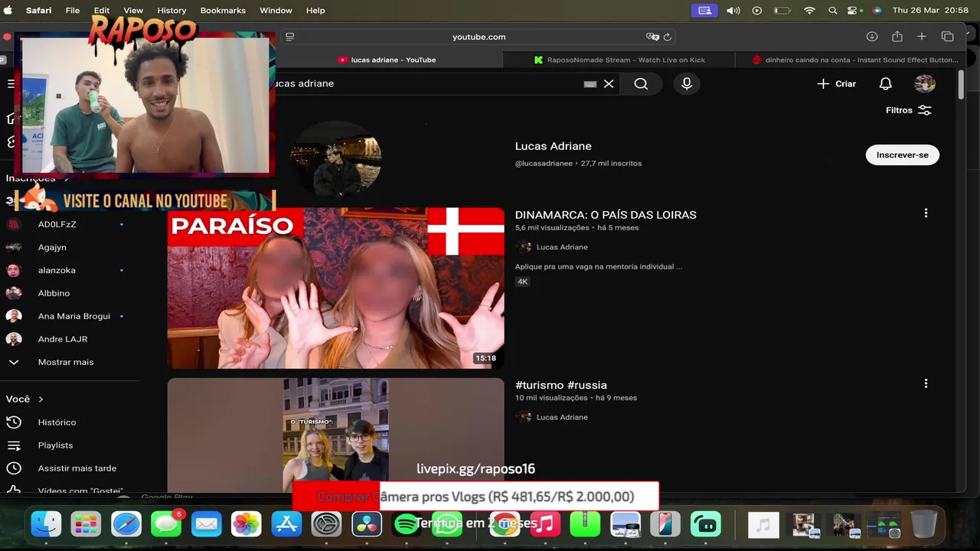Open options menu for DINAMARCA video
This screenshot has height=551, width=980.
pyautogui.click(x=926, y=214)
